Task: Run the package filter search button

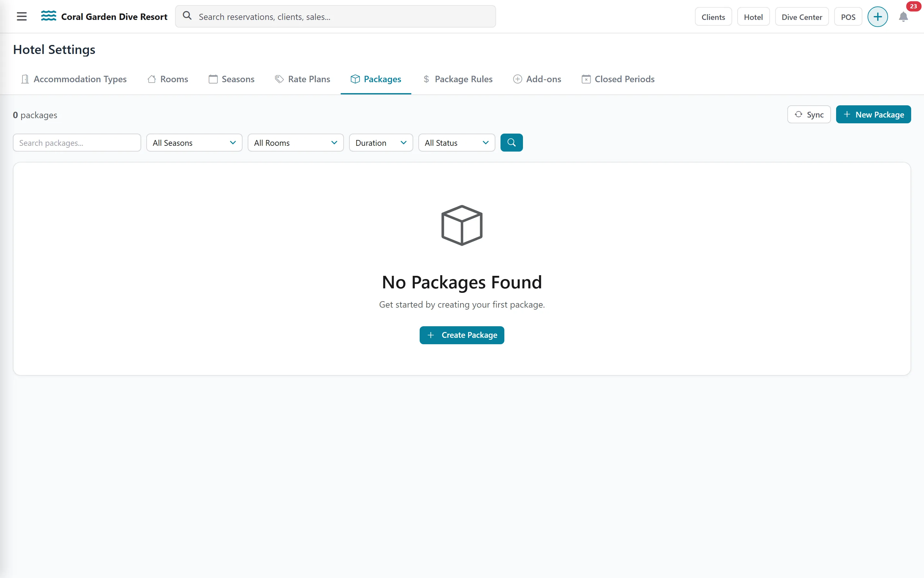Action: (x=511, y=143)
